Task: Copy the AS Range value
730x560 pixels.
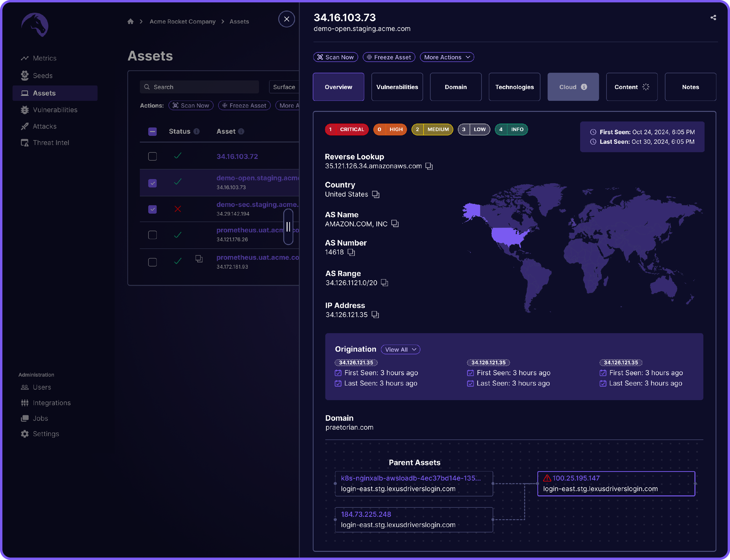Action: tap(384, 283)
